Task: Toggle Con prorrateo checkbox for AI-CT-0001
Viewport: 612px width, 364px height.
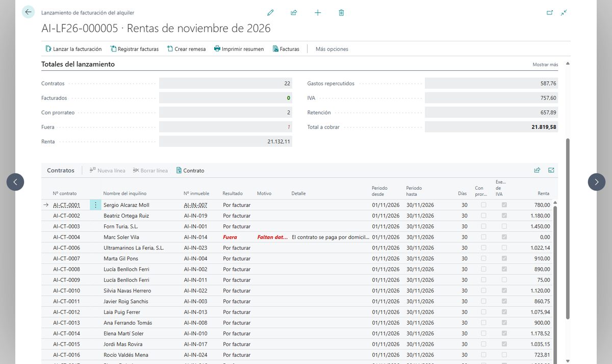Action: [483, 205]
